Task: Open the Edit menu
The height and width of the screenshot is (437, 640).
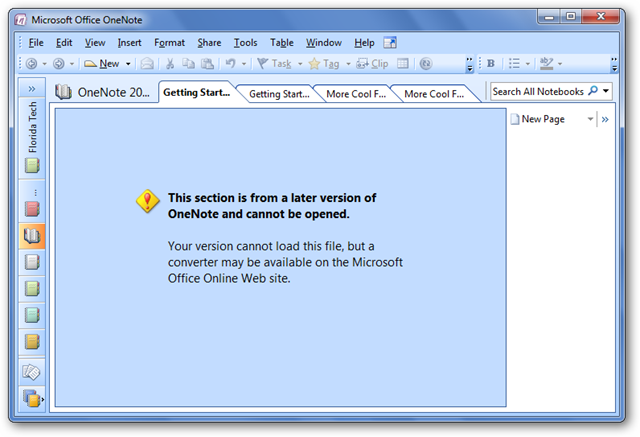Action: click(x=64, y=43)
